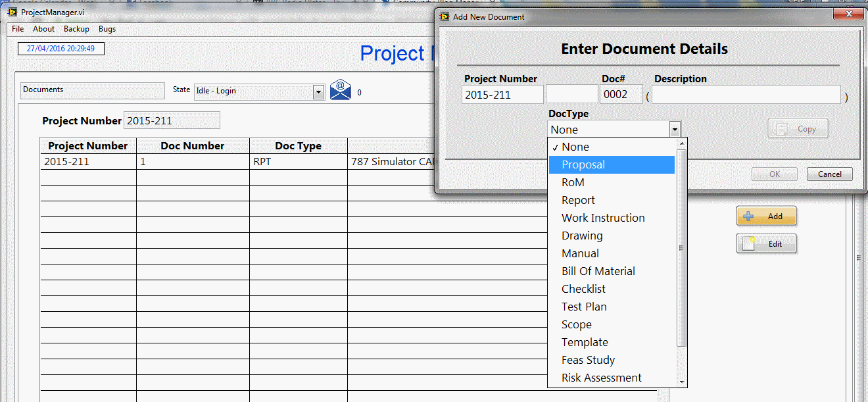This screenshot has height=402, width=868.
Task: Click the Doc Type column header
Action: (x=299, y=146)
